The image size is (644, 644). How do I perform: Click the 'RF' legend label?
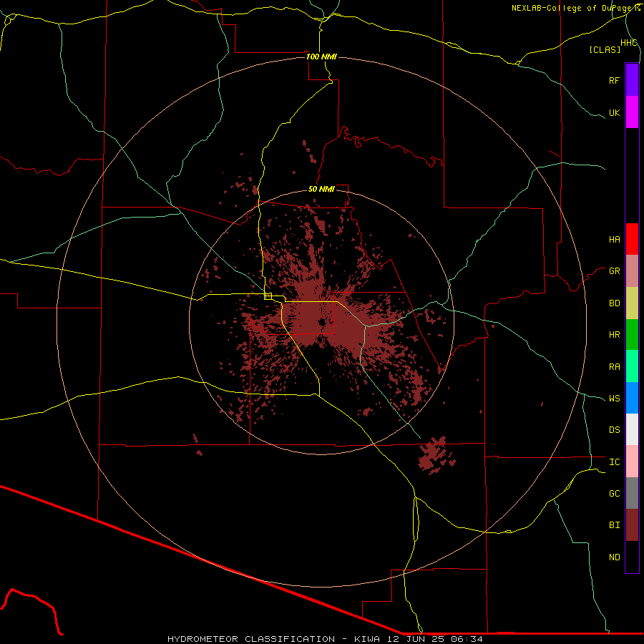tap(614, 80)
